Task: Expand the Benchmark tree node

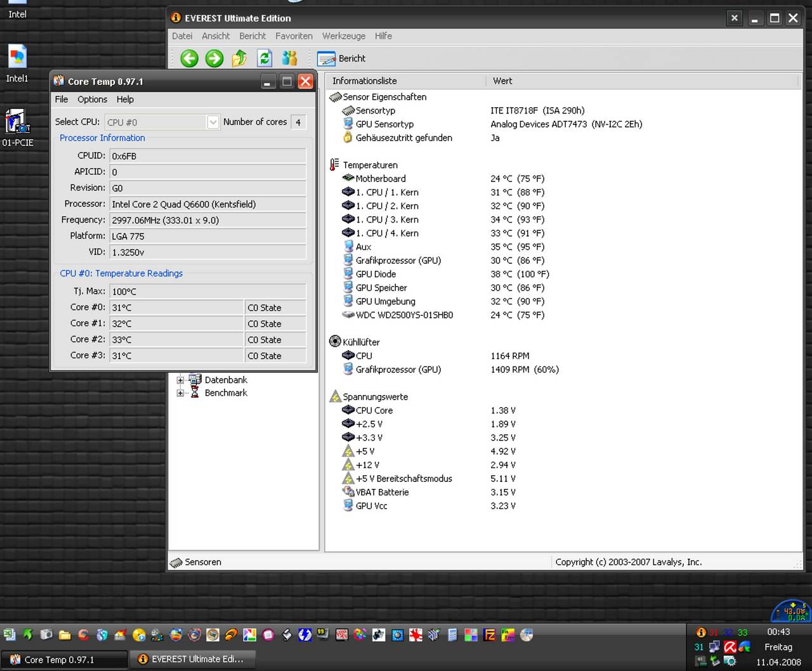Action: pos(180,393)
